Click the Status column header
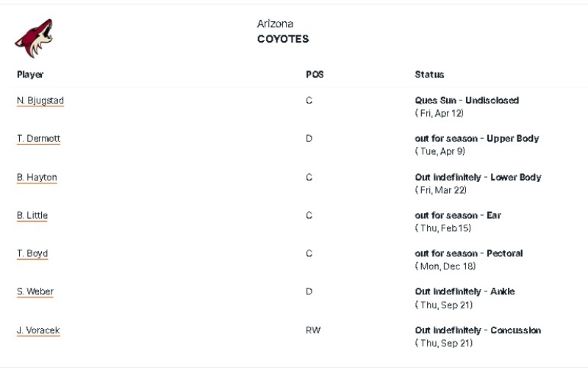Image resolution: width=588 pixels, height=370 pixels. coord(429,75)
